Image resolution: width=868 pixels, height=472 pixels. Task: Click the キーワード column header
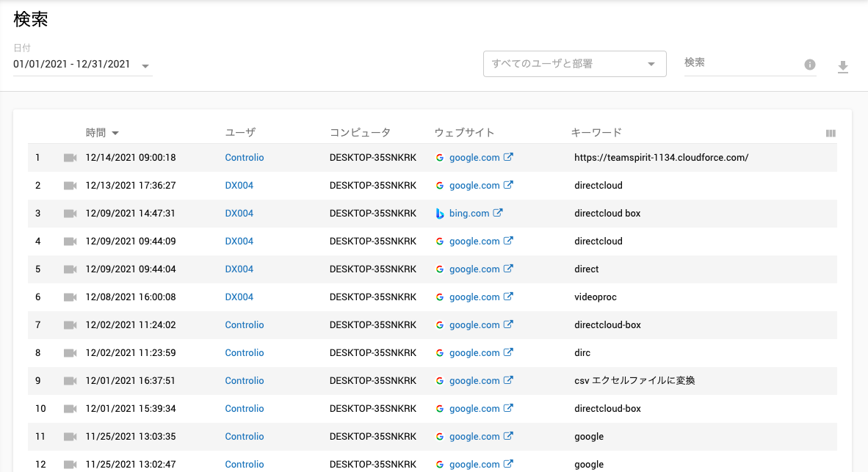point(596,133)
